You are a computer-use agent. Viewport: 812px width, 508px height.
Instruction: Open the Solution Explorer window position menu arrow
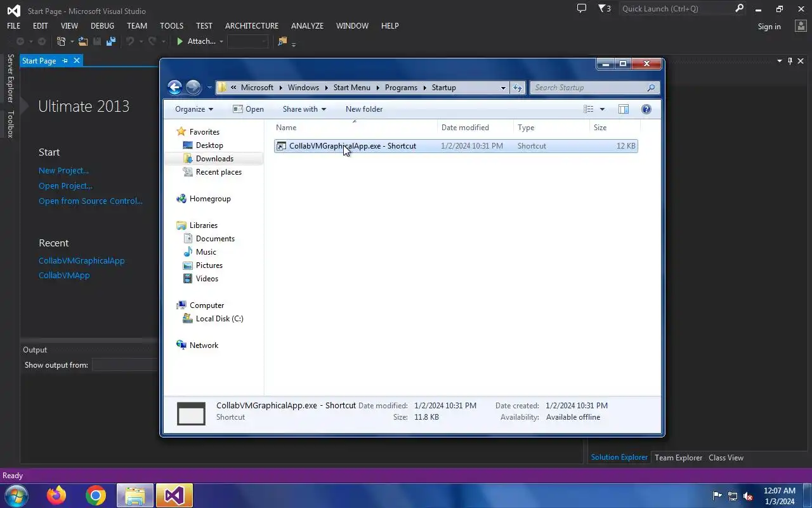click(780, 61)
